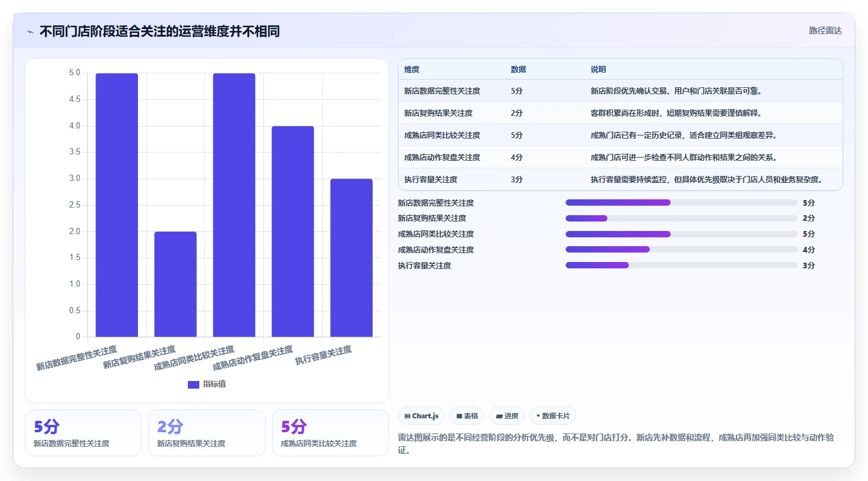Click the progress bar for 执行容量关注度
This screenshot has height=481, width=868.
pyautogui.click(x=681, y=266)
